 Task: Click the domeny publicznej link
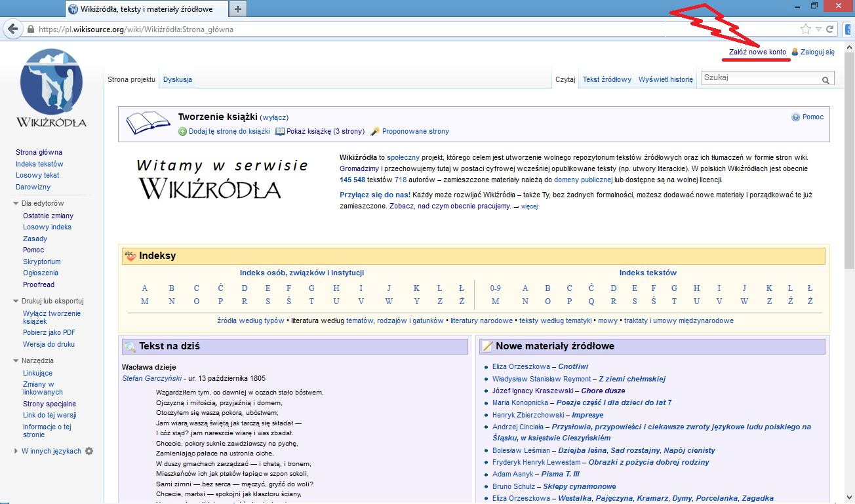click(x=583, y=180)
